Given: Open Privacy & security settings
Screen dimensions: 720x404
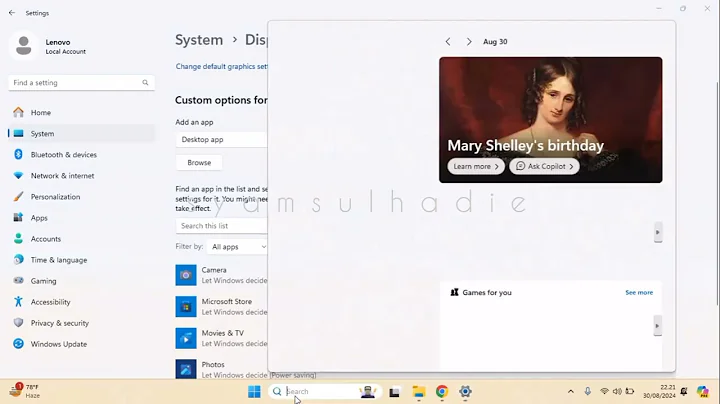Looking at the screenshot, I should (81, 323).
